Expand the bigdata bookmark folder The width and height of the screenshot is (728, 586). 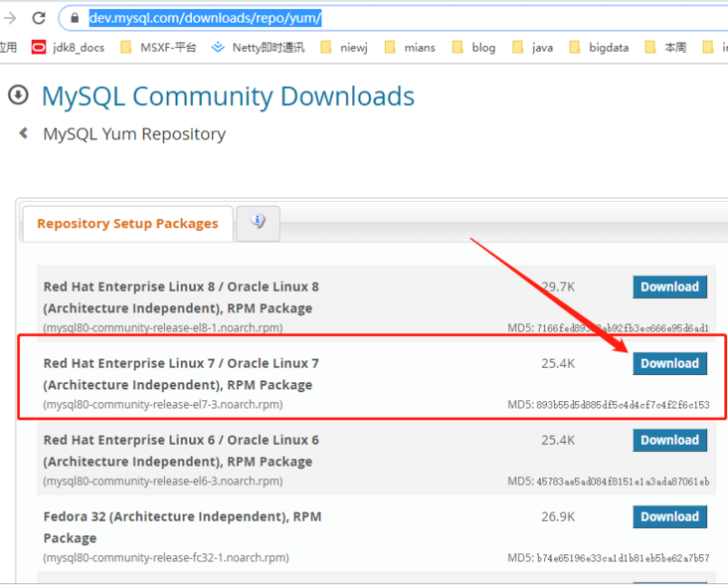(x=600, y=47)
